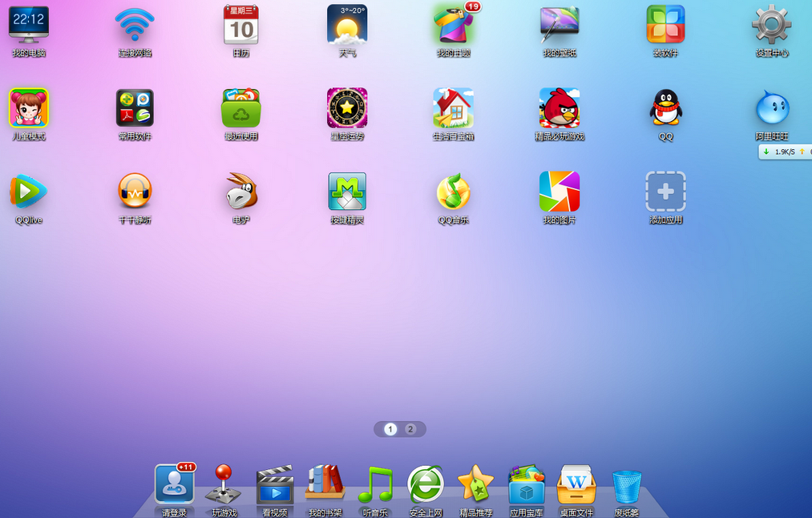Screen dimensions: 812x518
Task: Open 看视频 clapperboard in dock
Action: click(x=275, y=485)
